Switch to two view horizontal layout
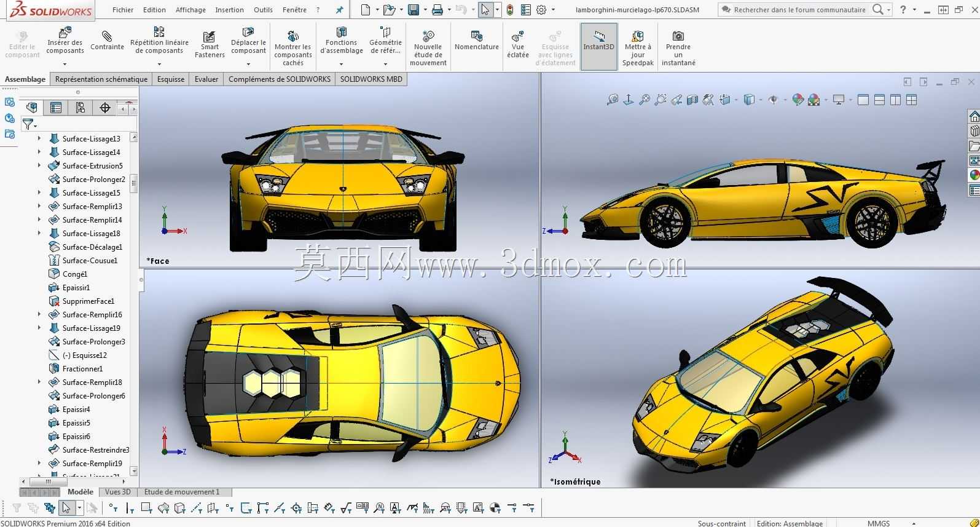The width and height of the screenshot is (980, 527). coord(879,100)
